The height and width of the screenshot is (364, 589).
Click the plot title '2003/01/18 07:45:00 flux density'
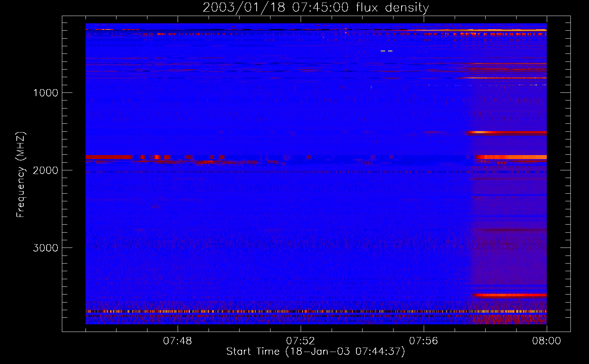point(316,8)
